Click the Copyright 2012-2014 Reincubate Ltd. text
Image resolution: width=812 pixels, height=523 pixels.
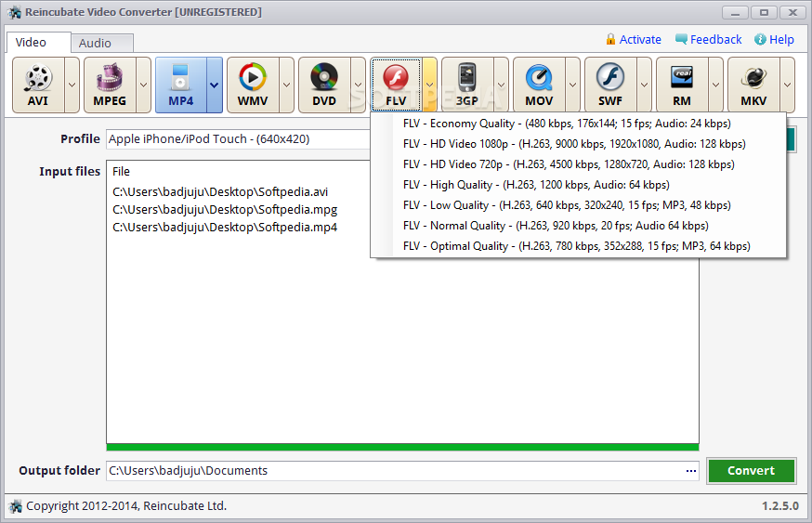[126, 506]
